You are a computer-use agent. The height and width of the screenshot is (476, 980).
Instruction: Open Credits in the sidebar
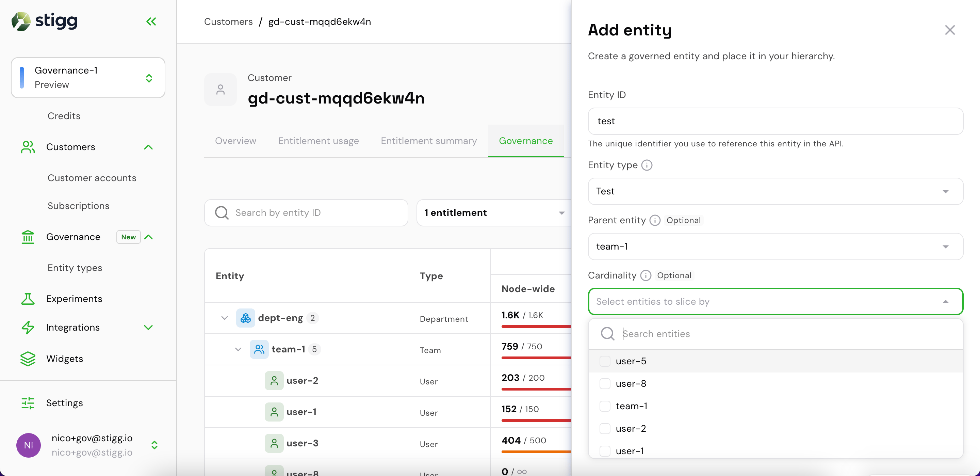click(64, 116)
